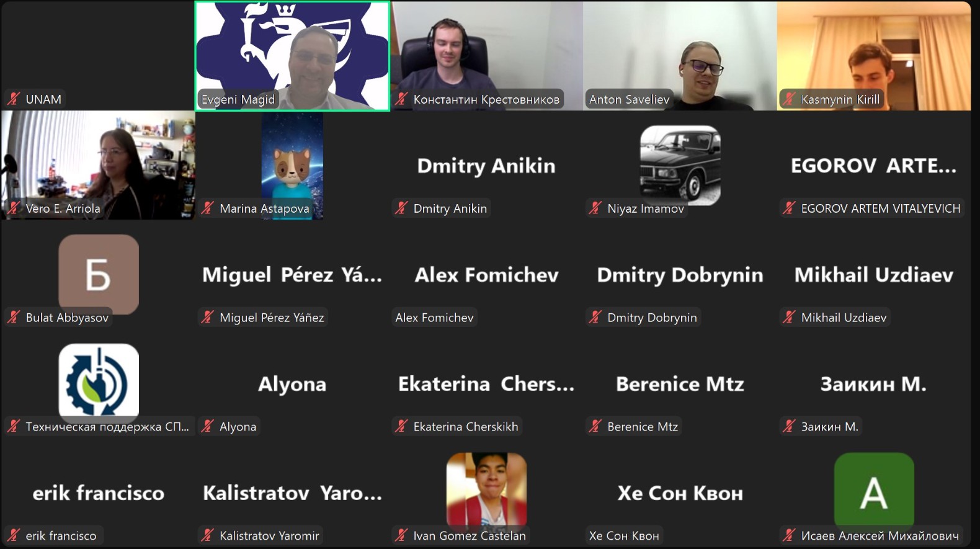Click Vero E. Arriola's video feed

(98, 165)
